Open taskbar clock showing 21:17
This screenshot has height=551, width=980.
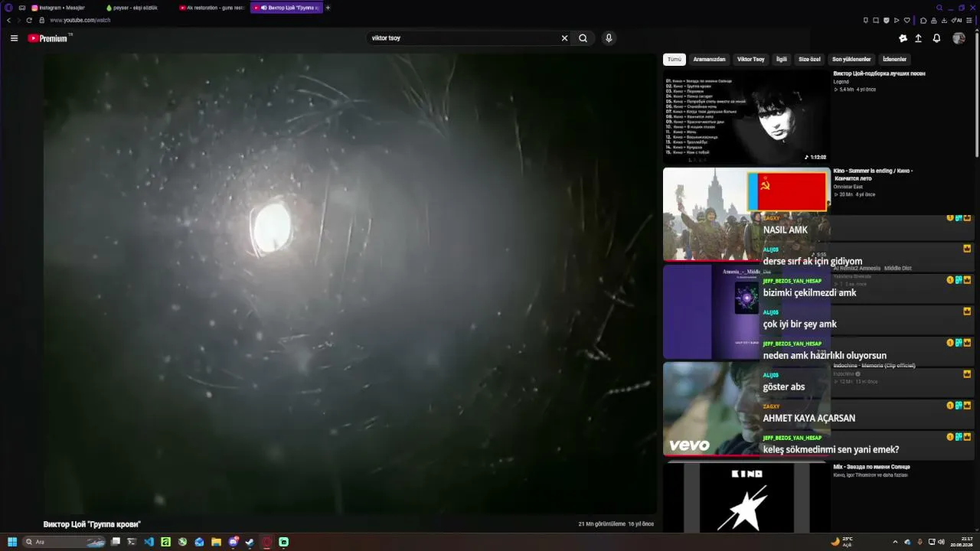coord(962,542)
